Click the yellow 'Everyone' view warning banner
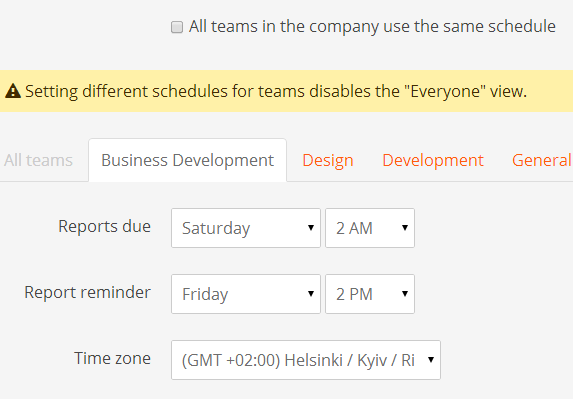Screen dimensions: 573x399 click(x=286, y=91)
